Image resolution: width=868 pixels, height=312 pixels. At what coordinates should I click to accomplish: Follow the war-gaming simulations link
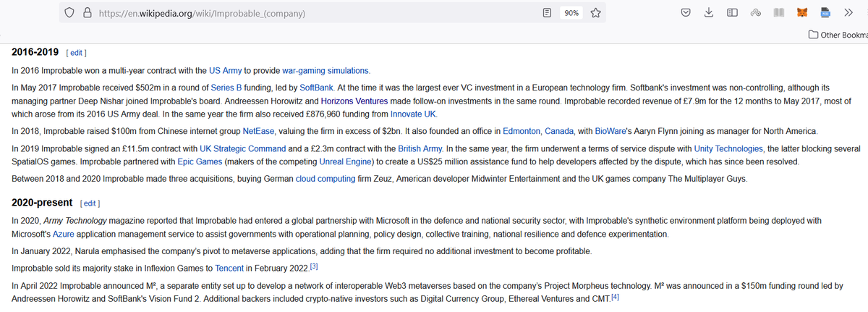[x=325, y=71]
